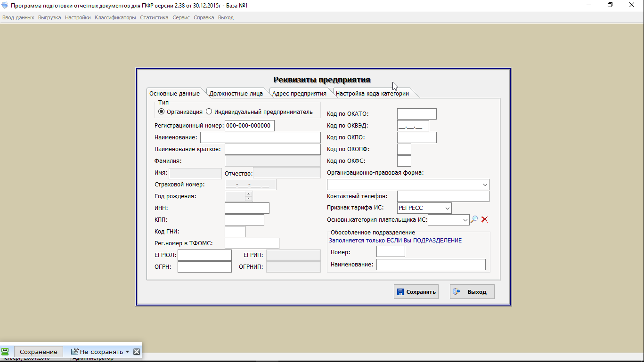Viewport: 644px width, 362px height.
Task: Switch to the Должностные лица tab
Action: [x=236, y=93]
